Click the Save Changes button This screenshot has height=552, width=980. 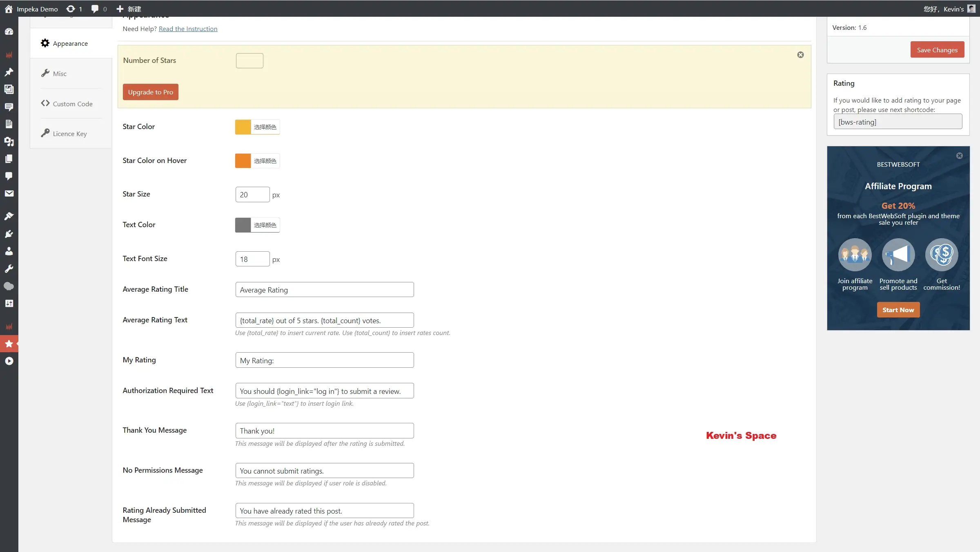click(937, 50)
